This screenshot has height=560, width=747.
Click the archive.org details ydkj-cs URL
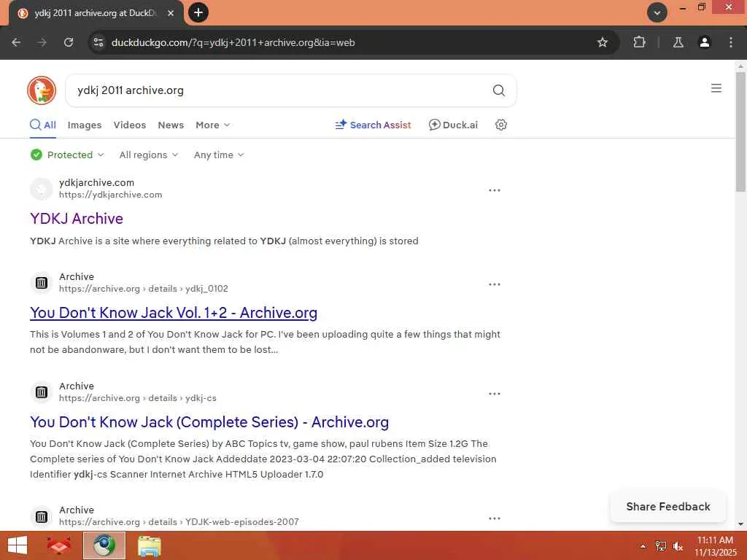(138, 398)
